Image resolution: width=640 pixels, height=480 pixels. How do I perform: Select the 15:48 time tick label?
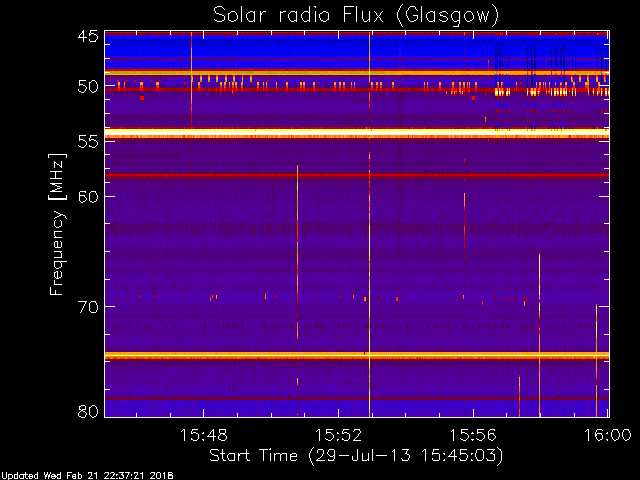(203, 435)
